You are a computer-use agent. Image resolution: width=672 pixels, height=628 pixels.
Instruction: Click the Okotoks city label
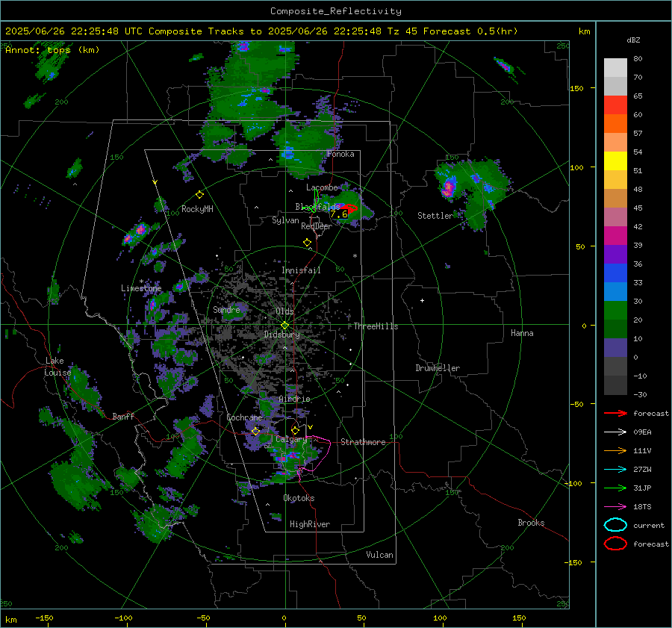(x=299, y=498)
